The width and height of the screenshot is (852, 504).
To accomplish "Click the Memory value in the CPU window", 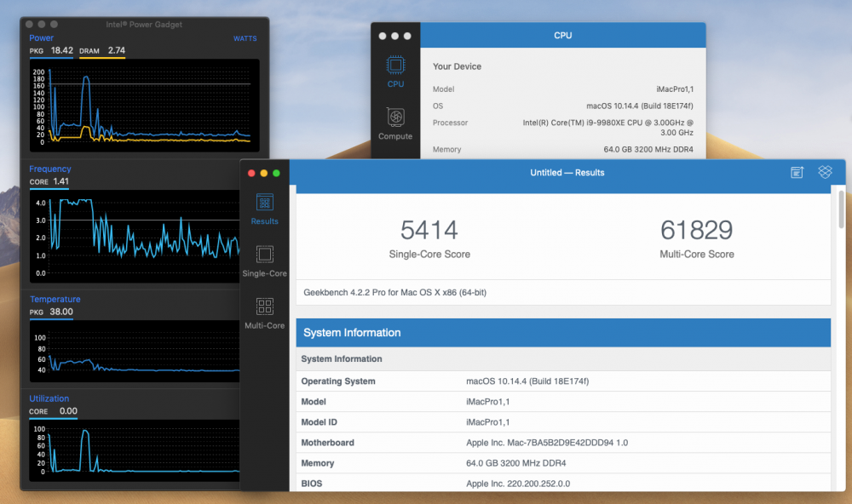I will tap(648, 149).
